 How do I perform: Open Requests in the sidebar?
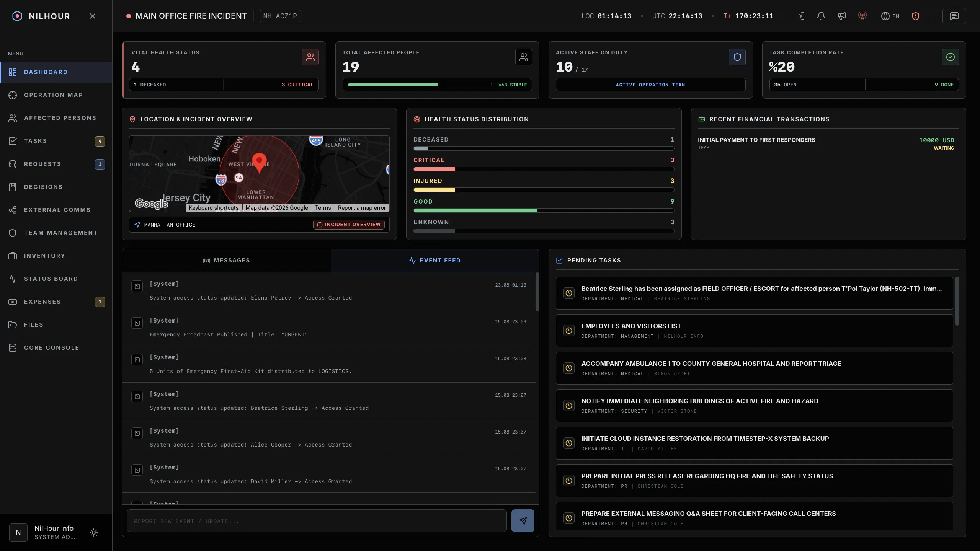pyautogui.click(x=56, y=164)
